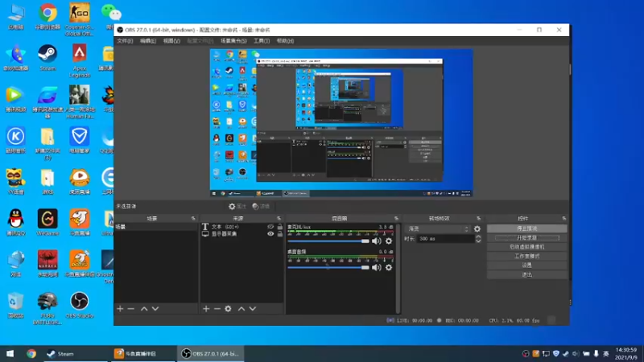Move the source up in the Sources list
Screen dimensions: 644x362
(242, 309)
